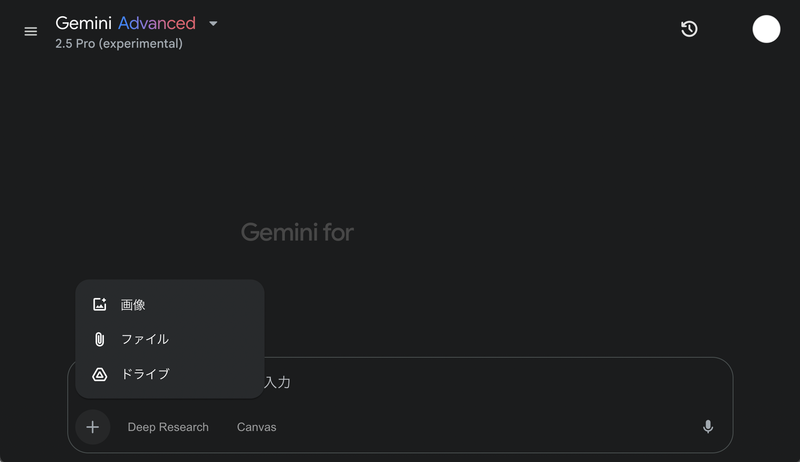This screenshot has height=462, width=800.
Task: Select the 画像 menu entry
Action: (134, 305)
